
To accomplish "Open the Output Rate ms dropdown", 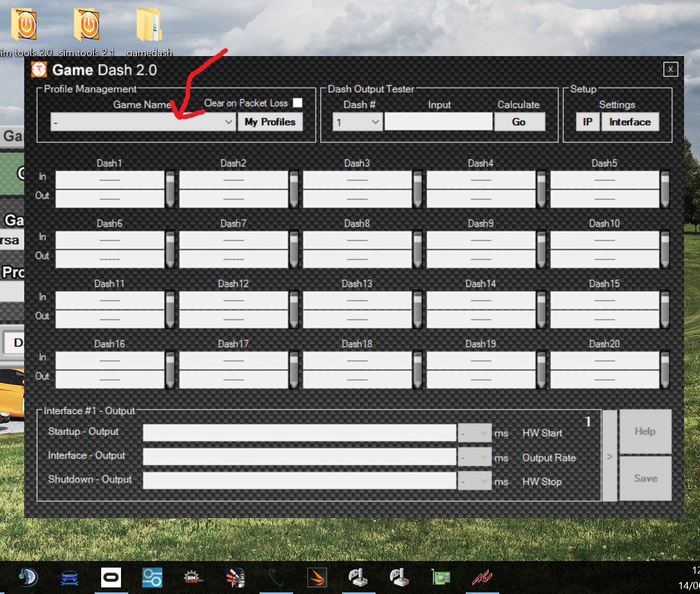I will pyautogui.click(x=475, y=457).
